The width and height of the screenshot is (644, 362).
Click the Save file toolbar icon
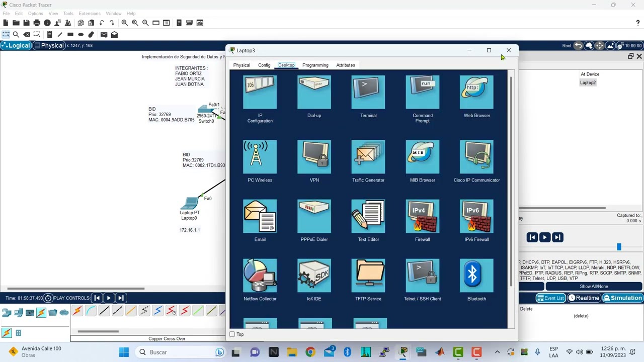tap(26, 23)
